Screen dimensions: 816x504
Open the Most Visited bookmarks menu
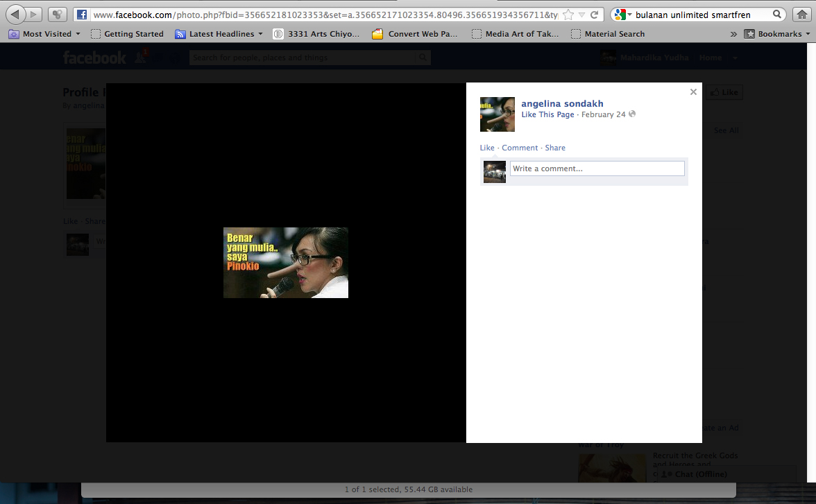44,34
